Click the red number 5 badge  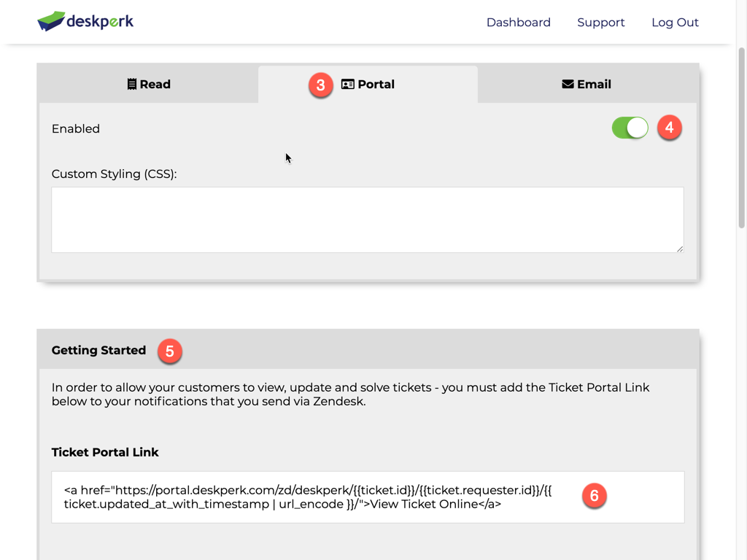coord(169,351)
